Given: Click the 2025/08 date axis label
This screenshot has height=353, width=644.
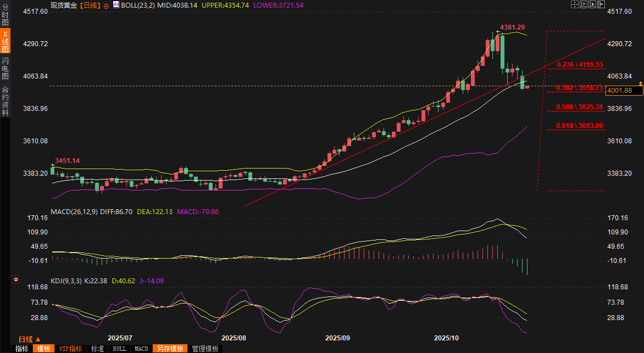Looking at the screenshot, I should (234, 338).
